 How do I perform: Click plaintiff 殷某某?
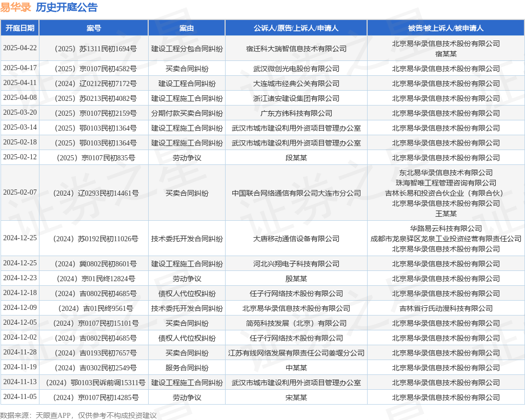tap(296, 279)
